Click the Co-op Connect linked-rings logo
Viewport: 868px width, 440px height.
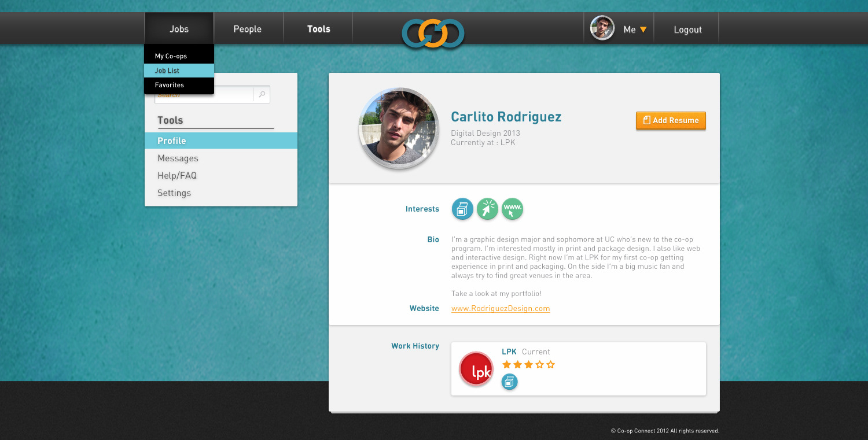point(433,34)
